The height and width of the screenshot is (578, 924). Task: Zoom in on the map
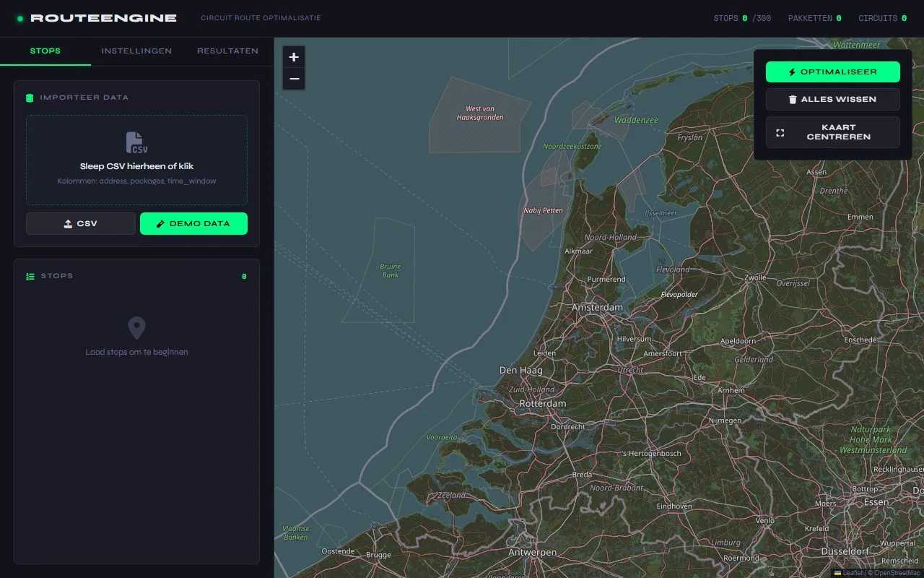(294, 57)
